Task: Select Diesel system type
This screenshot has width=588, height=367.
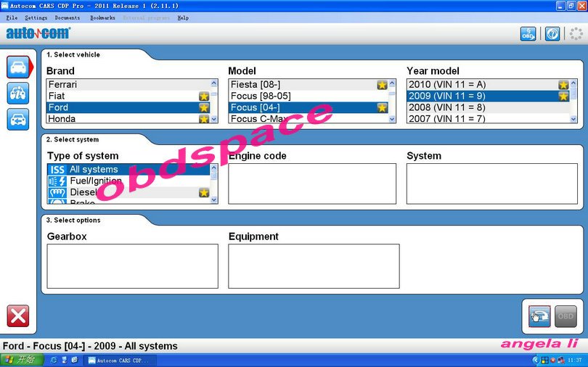Action: click(128, 192)
